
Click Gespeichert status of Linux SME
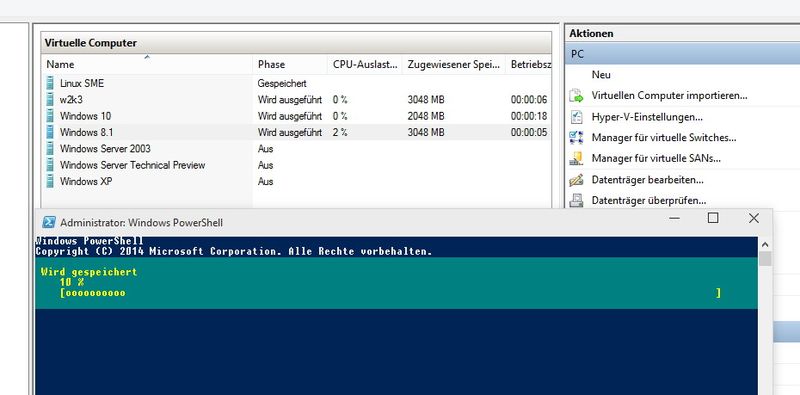[282, 83]
